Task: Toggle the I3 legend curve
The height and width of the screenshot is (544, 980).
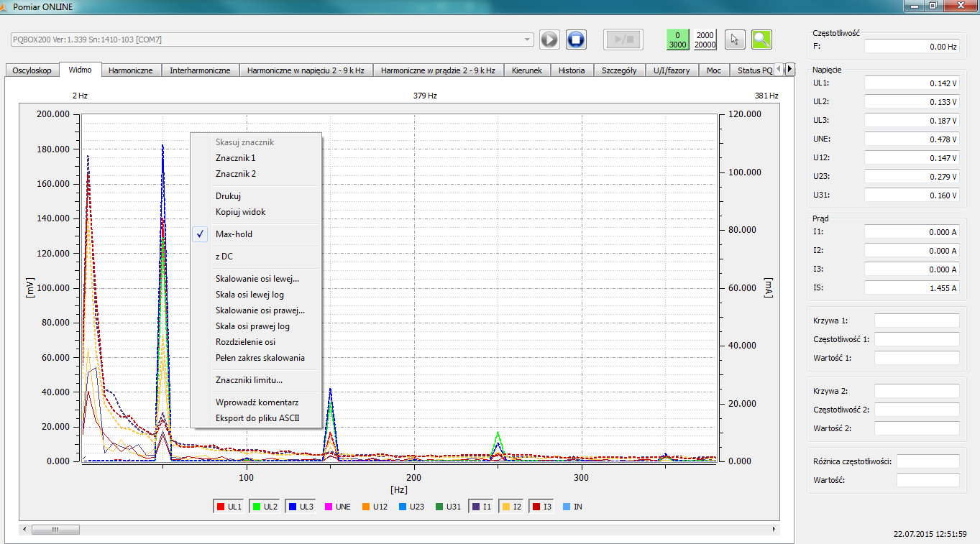Action: click(x=542, y=507)
